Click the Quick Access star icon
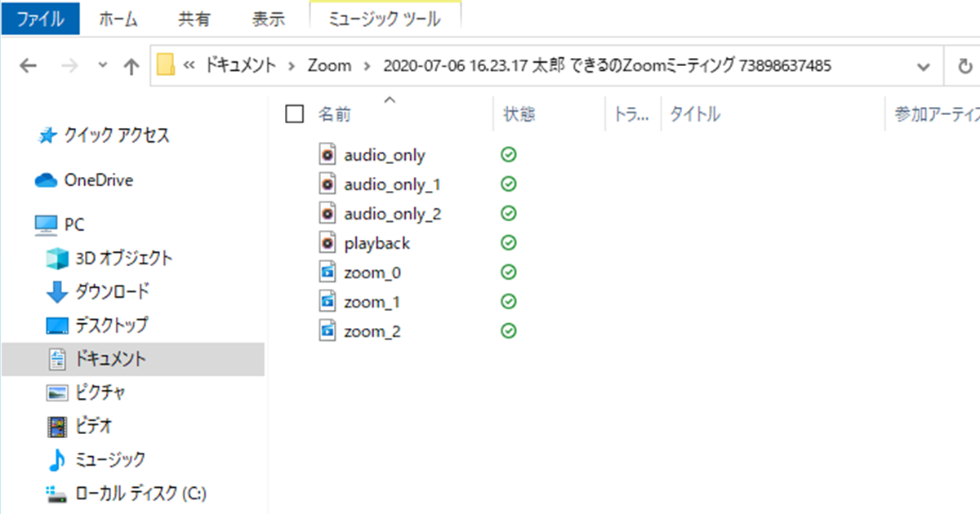Image resolution: width=980 pixels, height=514 pixels. pyautogui.click(x=47, y=136)
